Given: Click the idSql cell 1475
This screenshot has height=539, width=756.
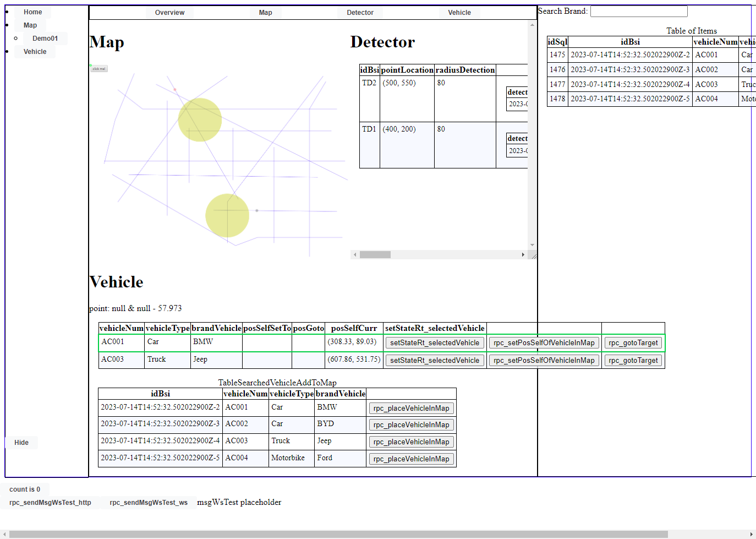Looking at the screenshot, I should click(x=557, y=55).
